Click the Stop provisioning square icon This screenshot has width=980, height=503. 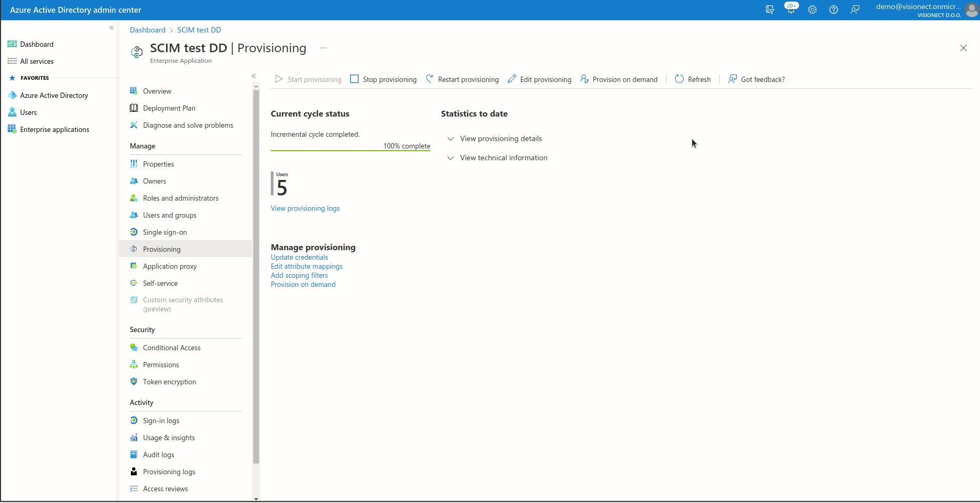coord(354,79)
